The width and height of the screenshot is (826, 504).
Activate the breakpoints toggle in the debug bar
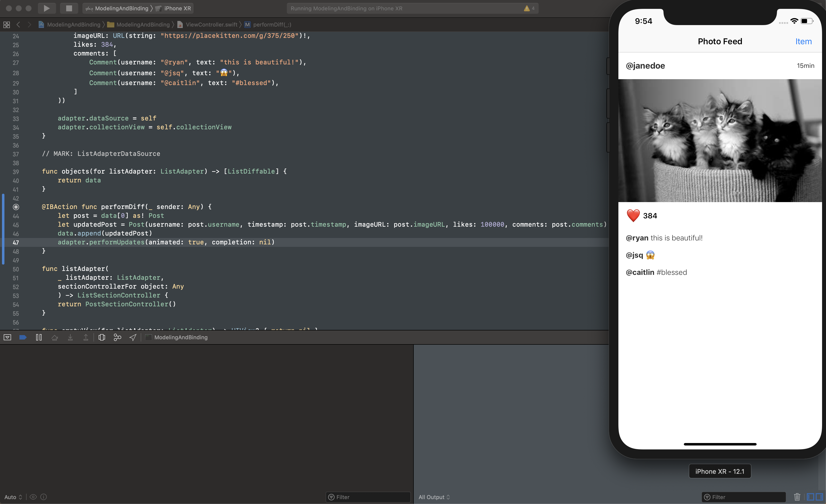tap(23, 338)
